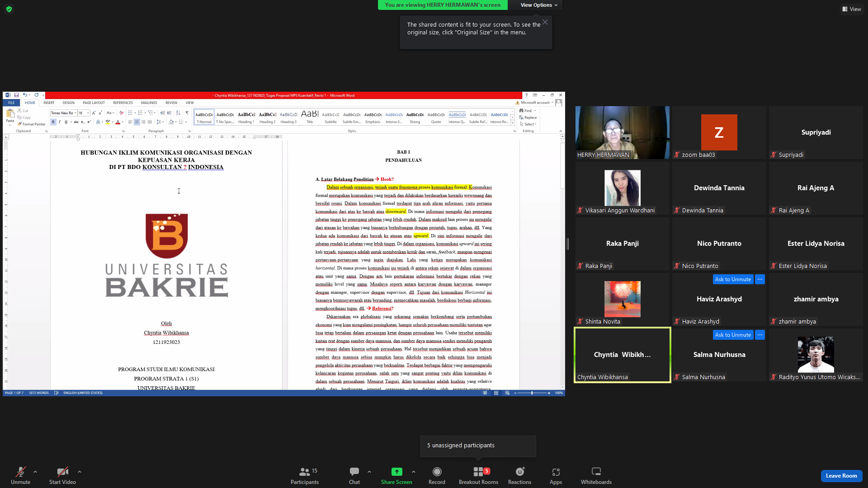The height and width of the screenshot is (488, 868).
Task: Click the Zoom encryption shield icon
Action: (x=9, y=9)
